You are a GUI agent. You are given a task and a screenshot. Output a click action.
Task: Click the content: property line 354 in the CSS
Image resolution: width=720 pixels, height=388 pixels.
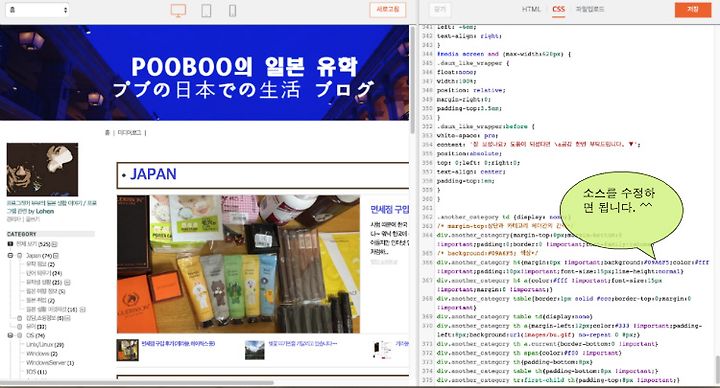538,145
